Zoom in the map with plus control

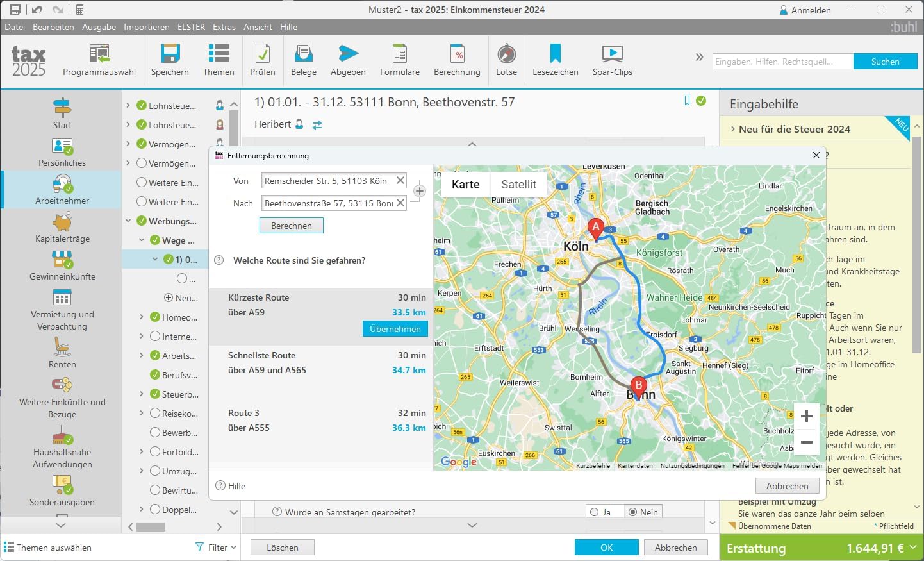(x=807, y=416)
